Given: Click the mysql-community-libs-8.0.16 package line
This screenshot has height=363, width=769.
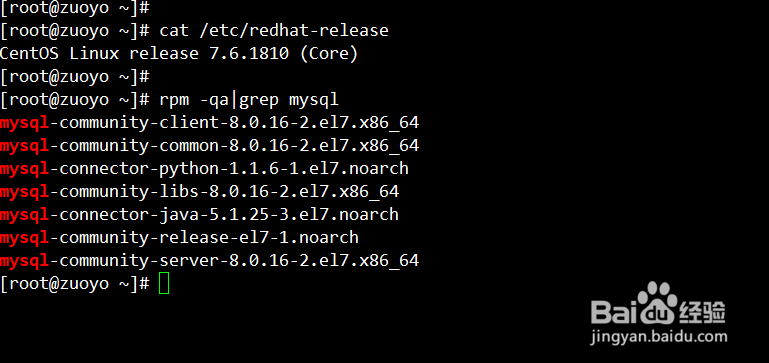Looking at the screenshot, I should pos(199,192).
